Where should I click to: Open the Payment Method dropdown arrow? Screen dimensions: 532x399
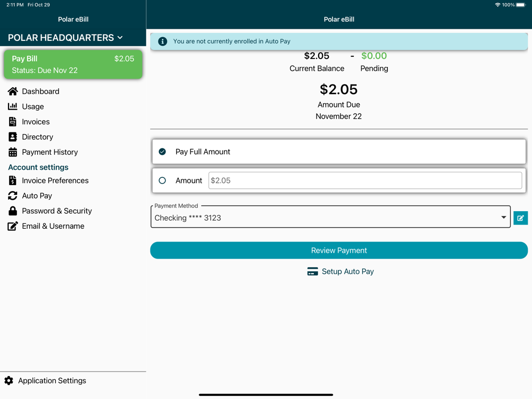point(503,218)
